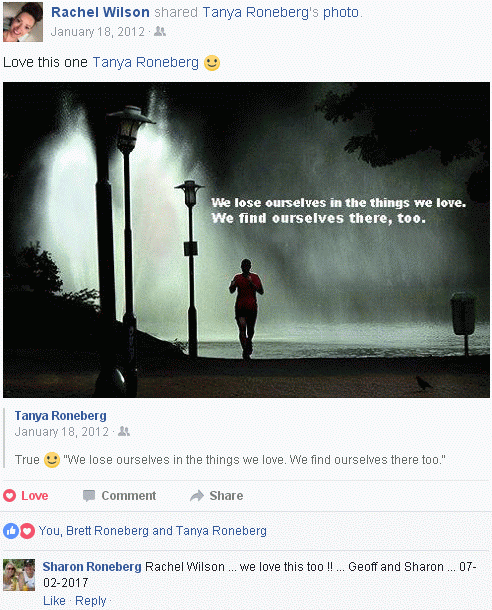The width and height of the screenshot is (492, 610).
Task: Open Sharon Roneberg's commenter avatar
Action: click(x=19, y=575)
